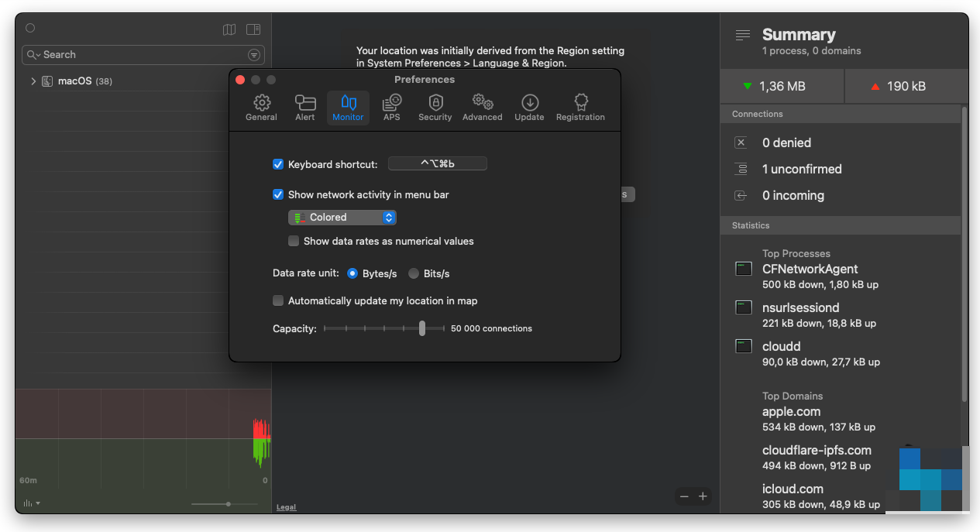
Task: Open the Advanced preferences pane
Action: 483,108
